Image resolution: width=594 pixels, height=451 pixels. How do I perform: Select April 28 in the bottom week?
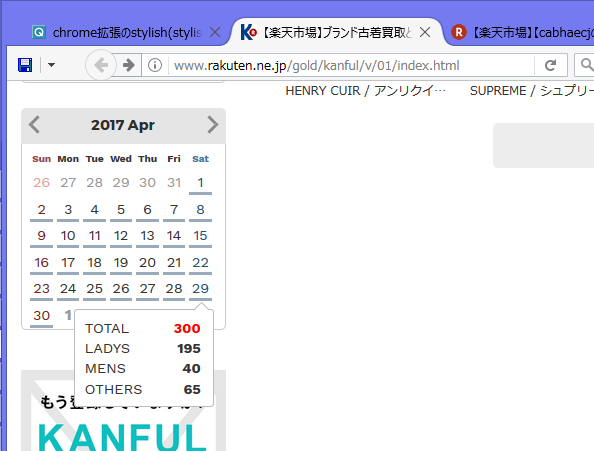tap(174, 289)
